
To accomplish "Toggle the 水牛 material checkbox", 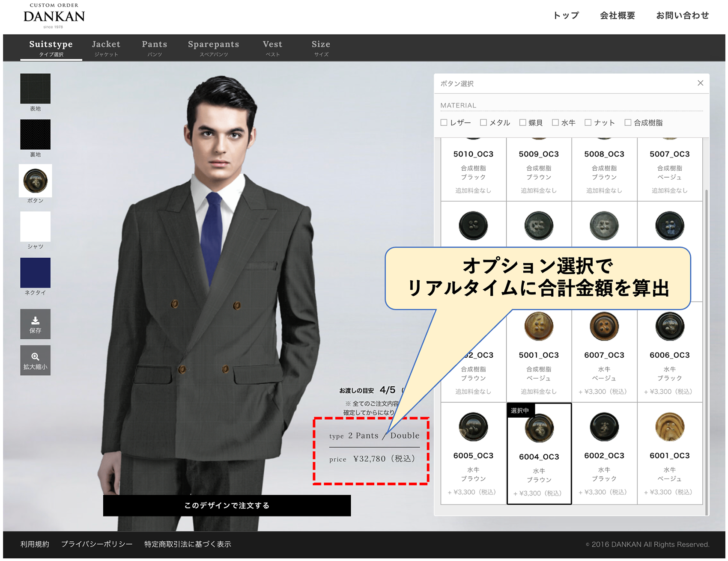I will 555,123.
